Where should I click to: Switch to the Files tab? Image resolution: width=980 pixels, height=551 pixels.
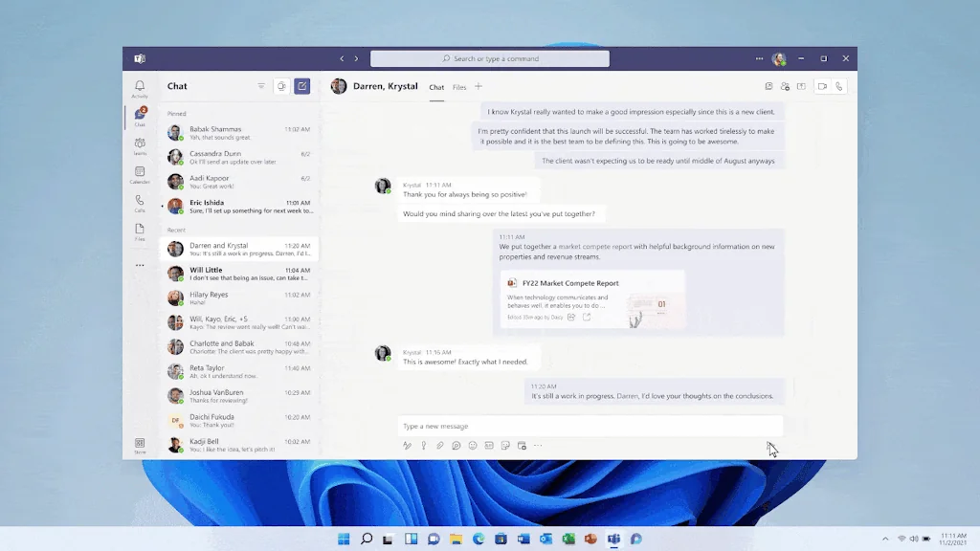tap(459, 87)
